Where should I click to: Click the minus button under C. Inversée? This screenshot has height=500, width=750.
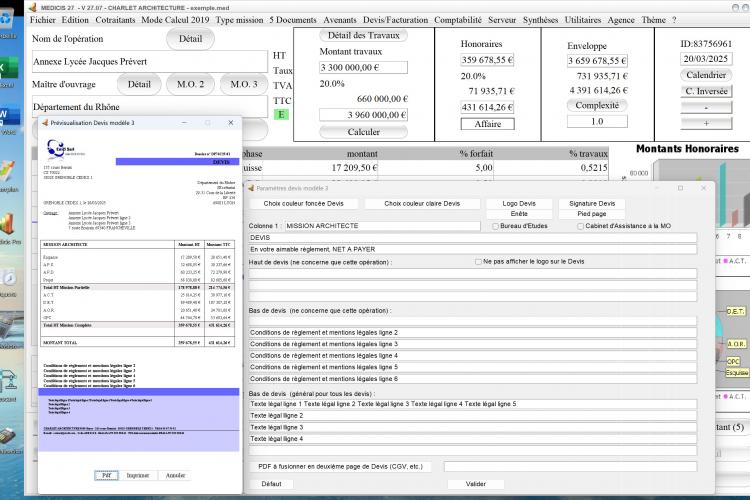[706, 107]
